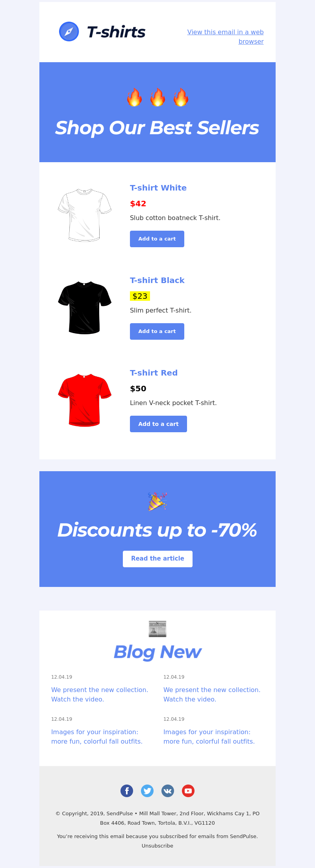Open left-column 'Images for your inspiration' blog link
This screenshot has width=315, height=868.
(x=97, y=737)
